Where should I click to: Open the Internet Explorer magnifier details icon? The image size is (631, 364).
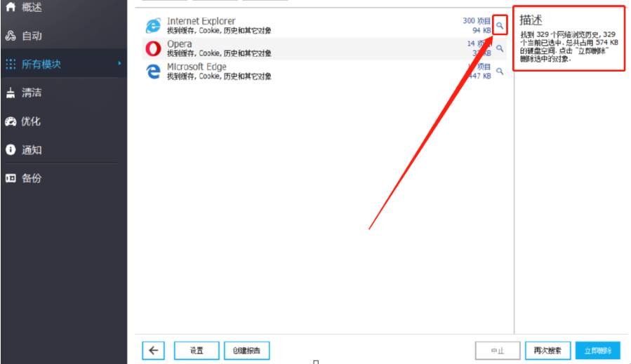click(500, 26)
